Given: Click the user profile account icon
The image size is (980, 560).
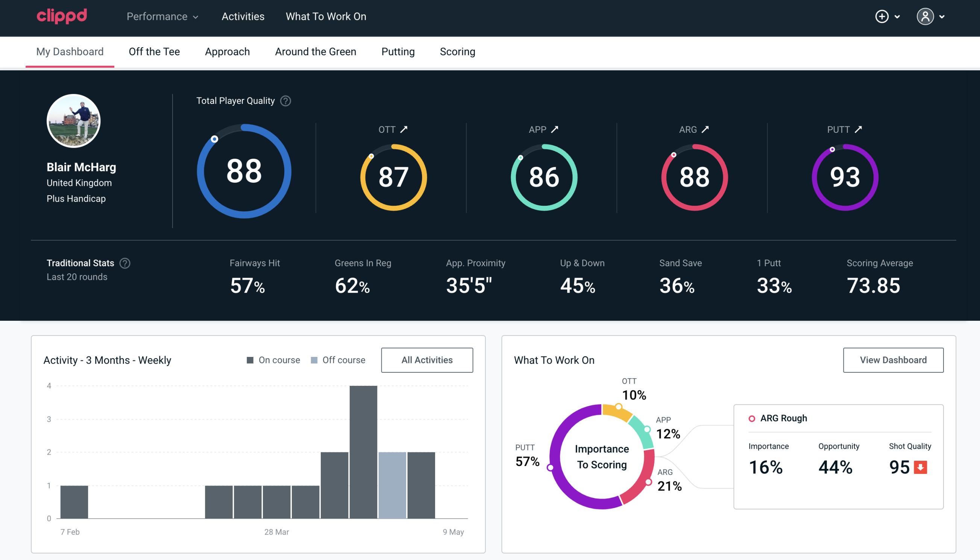Looking at the screenshot, I should click(925, 17).
